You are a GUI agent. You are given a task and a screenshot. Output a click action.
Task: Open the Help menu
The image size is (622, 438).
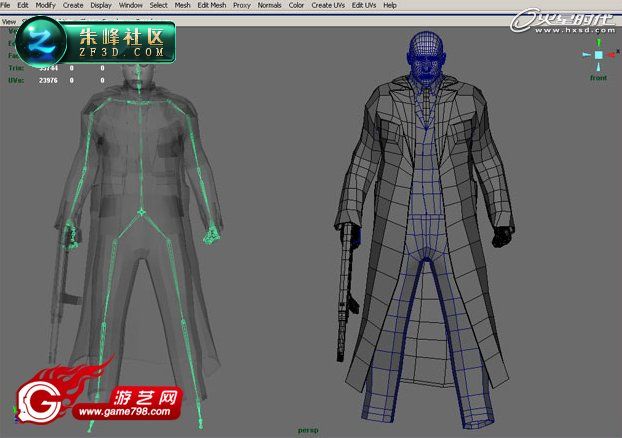pyautogui.click(x=390, y=5)
